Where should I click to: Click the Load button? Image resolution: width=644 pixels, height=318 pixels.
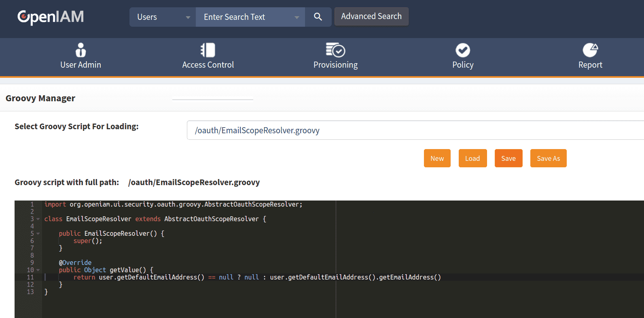(x=472, y=158)
